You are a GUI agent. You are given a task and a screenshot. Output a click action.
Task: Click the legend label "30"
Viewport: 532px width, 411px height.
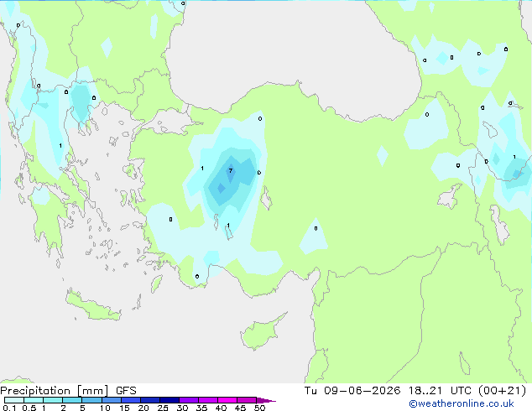(182, 408)
